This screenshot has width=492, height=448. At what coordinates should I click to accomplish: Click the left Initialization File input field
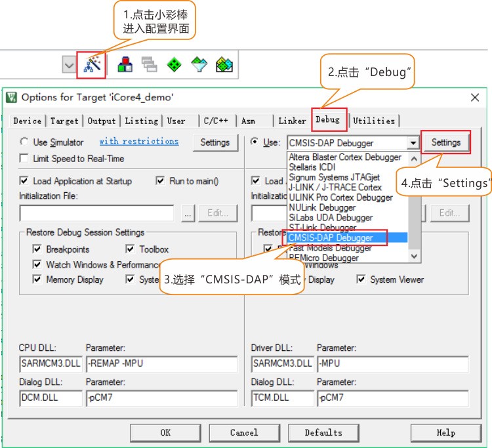click(x=96, y=213)
